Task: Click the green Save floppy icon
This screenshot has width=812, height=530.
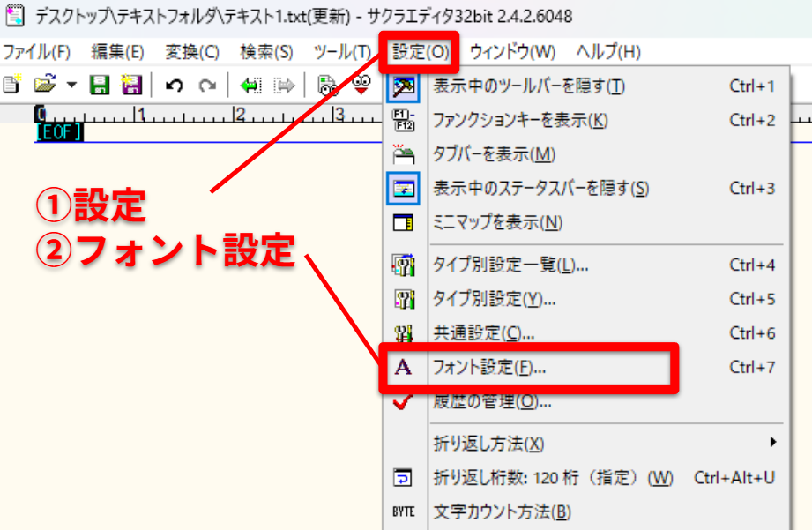Action: (100, 85)
